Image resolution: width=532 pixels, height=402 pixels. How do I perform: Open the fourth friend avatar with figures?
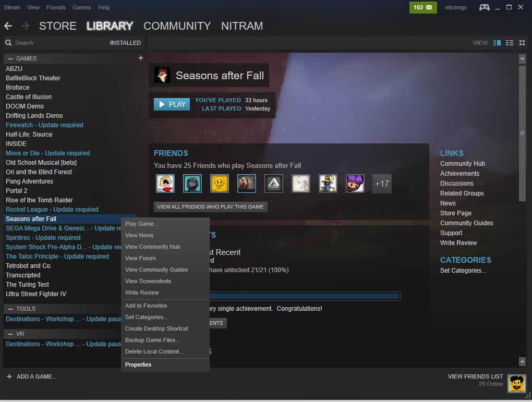coord(247,184)
